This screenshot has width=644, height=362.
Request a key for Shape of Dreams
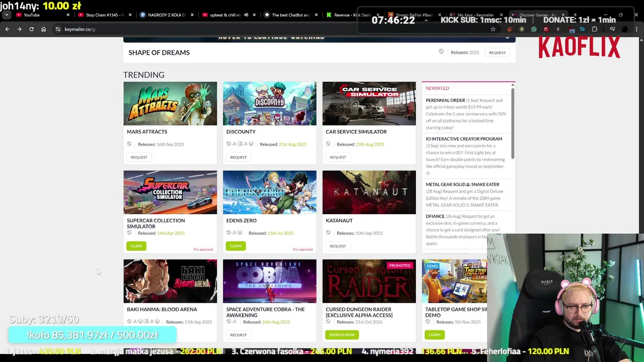pos(497,52)
